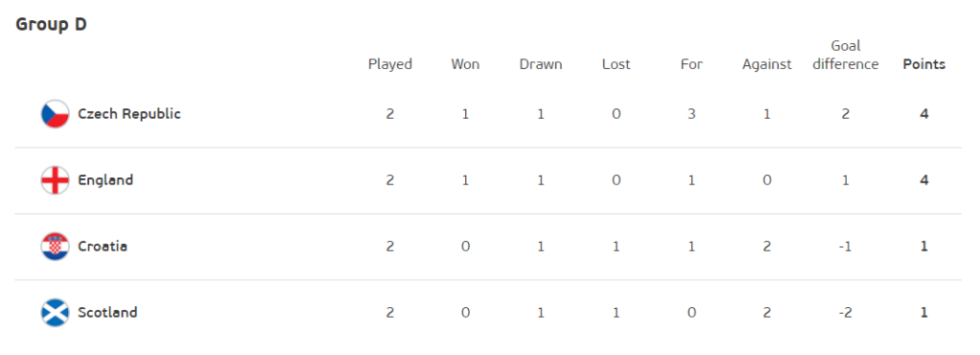Click the Scotland flag icon

[55, 313]
